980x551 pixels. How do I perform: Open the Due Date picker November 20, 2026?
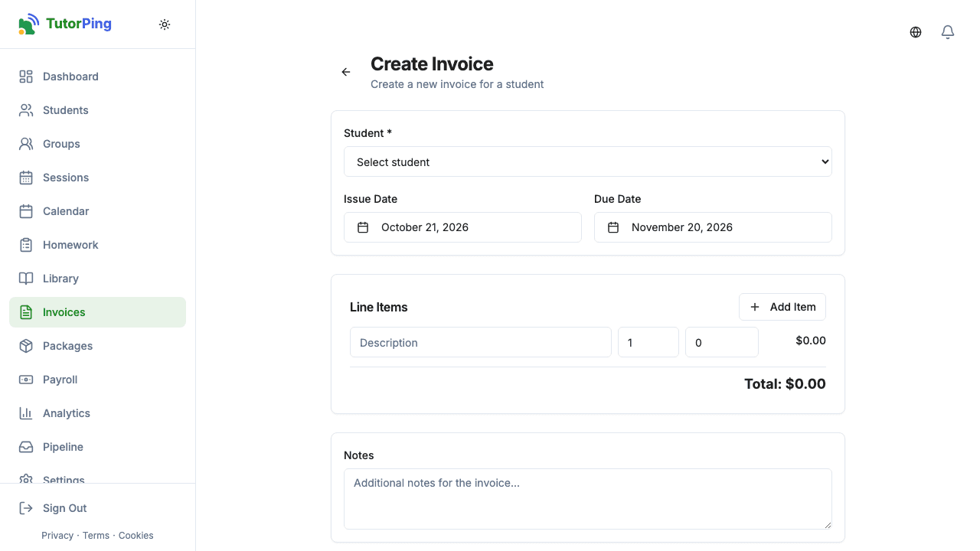click(x=713, y=227)
